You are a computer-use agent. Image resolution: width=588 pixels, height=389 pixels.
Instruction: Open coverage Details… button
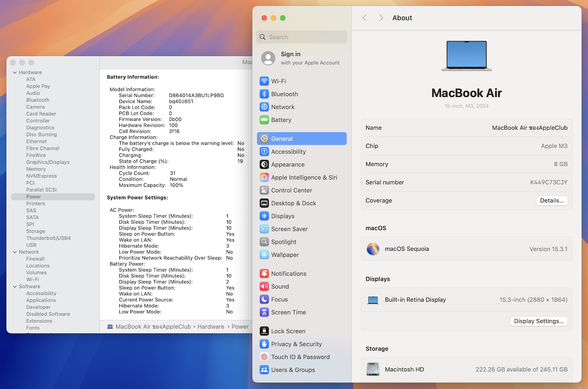(x=552, y=201)
